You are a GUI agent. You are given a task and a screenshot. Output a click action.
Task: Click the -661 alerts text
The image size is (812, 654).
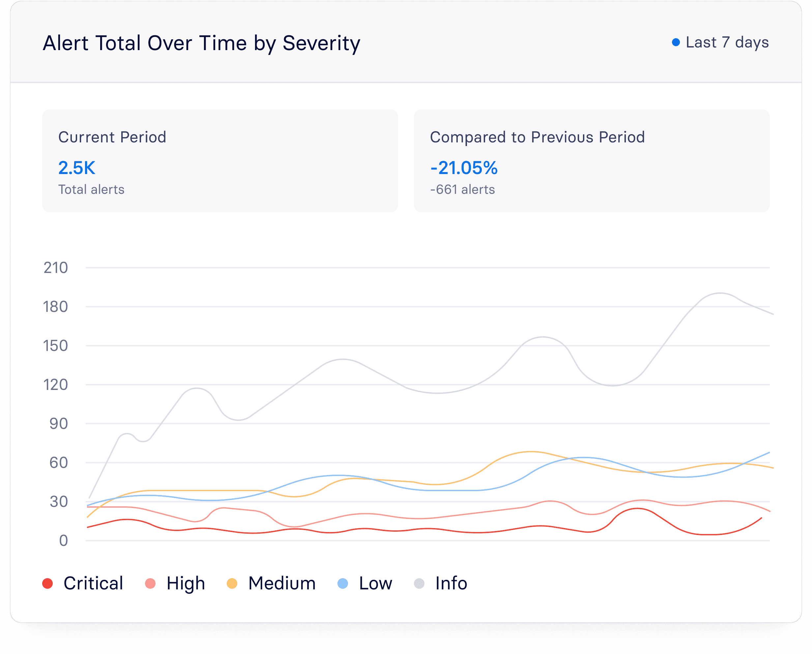pos(462,190)
